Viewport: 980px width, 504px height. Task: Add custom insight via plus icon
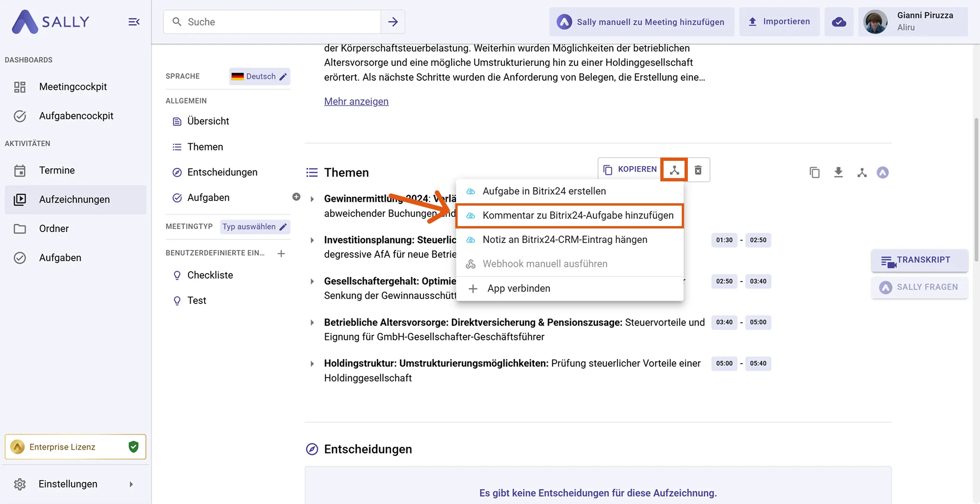[281, 254]
